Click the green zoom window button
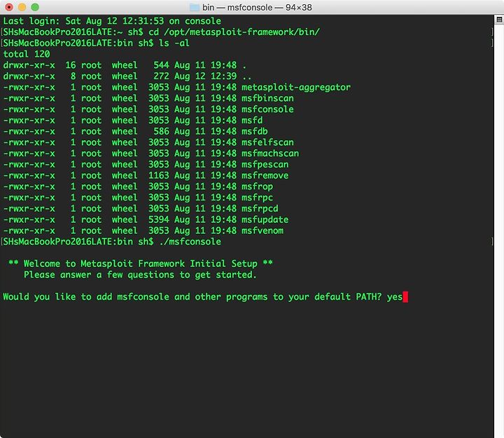Viewport: 504px width, 438px height. point(35,7)
